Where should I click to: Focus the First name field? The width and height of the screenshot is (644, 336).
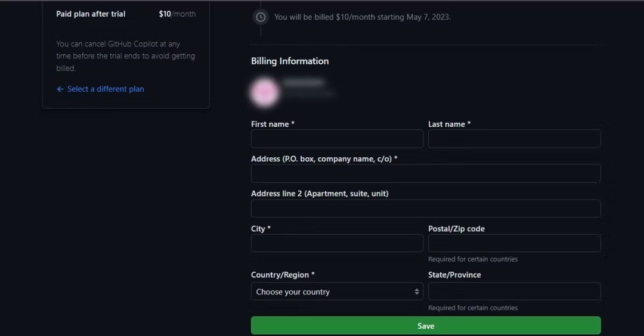click(337, 139)
